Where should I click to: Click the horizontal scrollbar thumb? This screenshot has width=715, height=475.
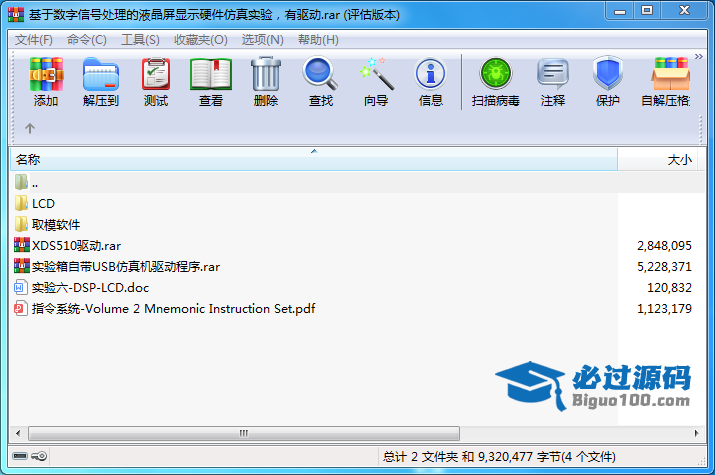click(244, 433)
